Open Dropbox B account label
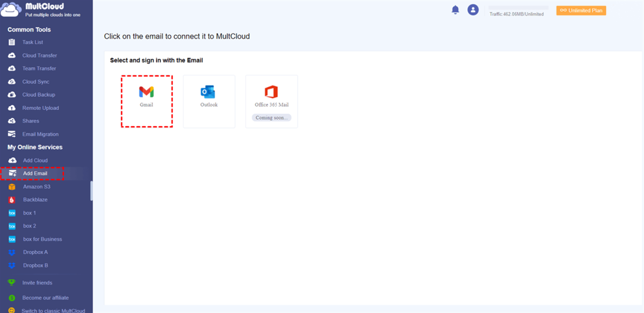 [x=35, y=266]
